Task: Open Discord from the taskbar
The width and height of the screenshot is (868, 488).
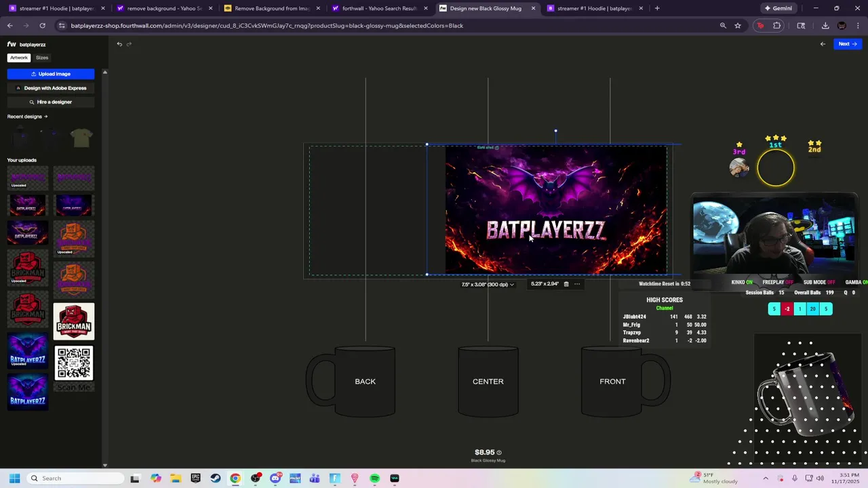Action: point(275,479)
